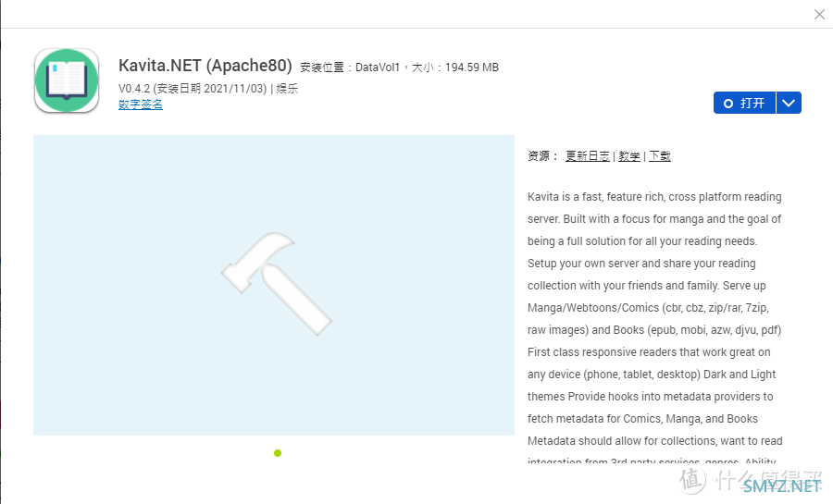Image resolution: width=833 pixels, height=504 pixels.
Task: Click the 安装位置: DataVol1 text
Action: click(350, 68)
